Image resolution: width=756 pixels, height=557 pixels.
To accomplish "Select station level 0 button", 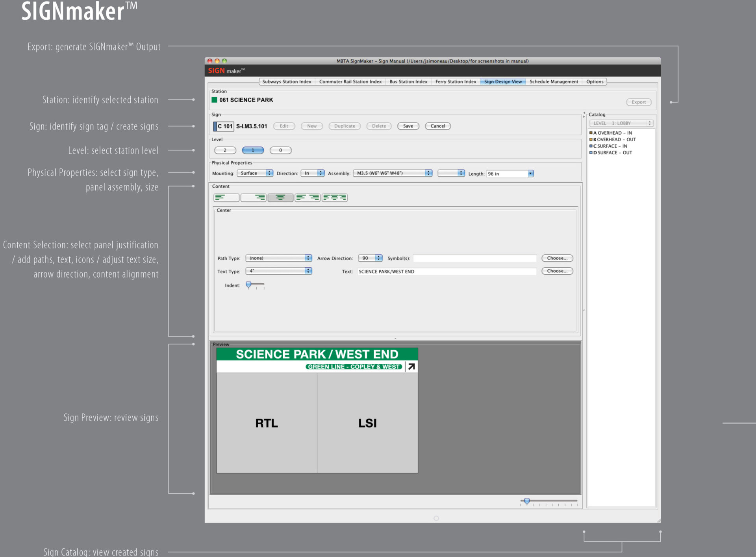I will 280,150.
